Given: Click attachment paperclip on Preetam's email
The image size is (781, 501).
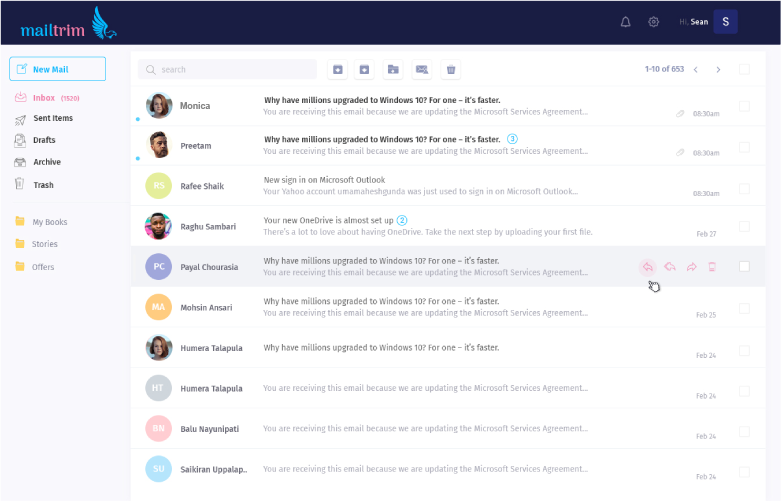Looking at the screenshot, I should click(680, 152).
